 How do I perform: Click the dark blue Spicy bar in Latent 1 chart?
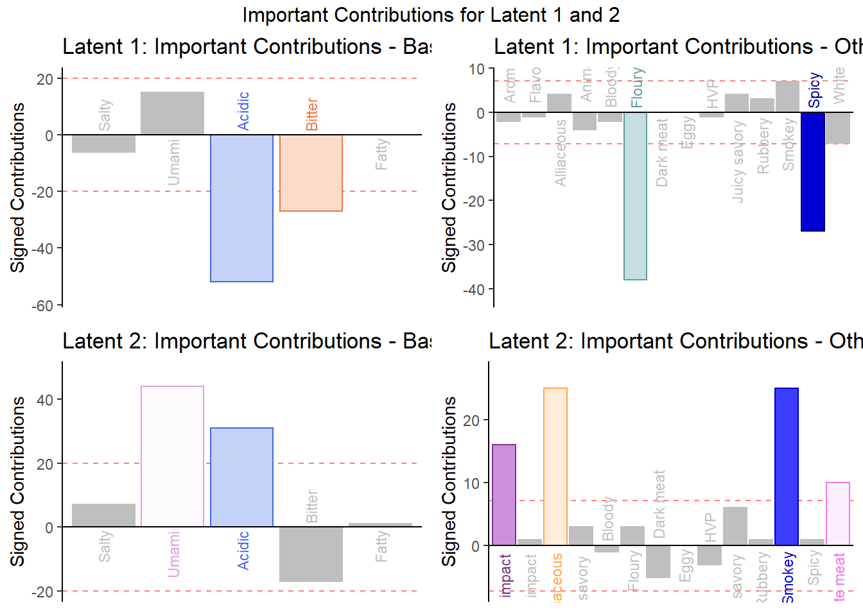pyautogui.click(x=812, y=171)
